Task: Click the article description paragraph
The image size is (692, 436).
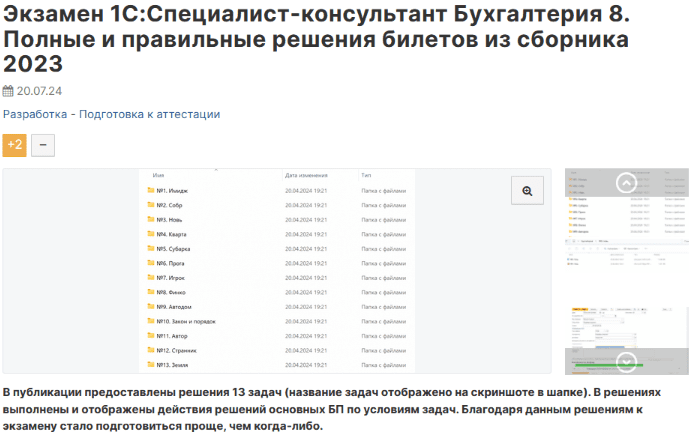Action: (332, 409)
